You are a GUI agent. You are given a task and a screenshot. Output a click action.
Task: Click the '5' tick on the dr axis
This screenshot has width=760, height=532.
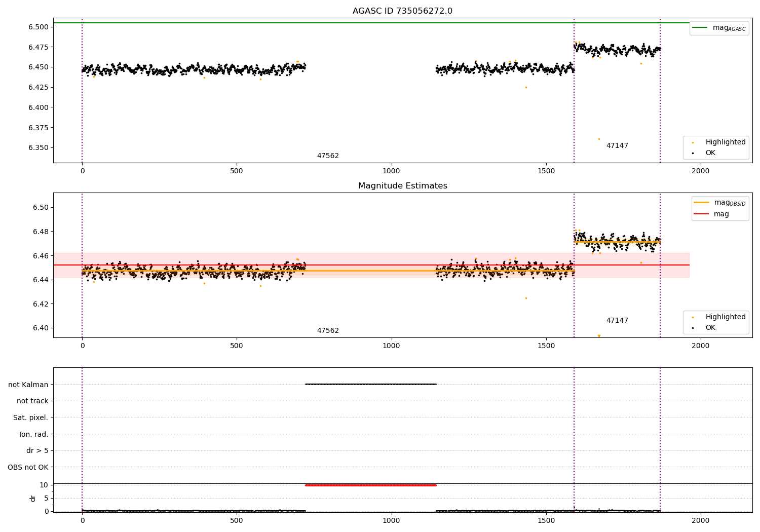[47, 498]
